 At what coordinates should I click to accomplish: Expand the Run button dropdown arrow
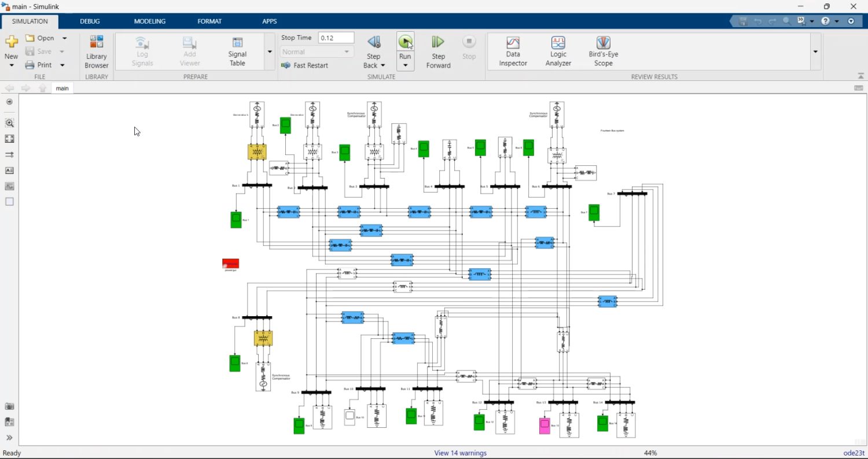(x=405, y=65)
